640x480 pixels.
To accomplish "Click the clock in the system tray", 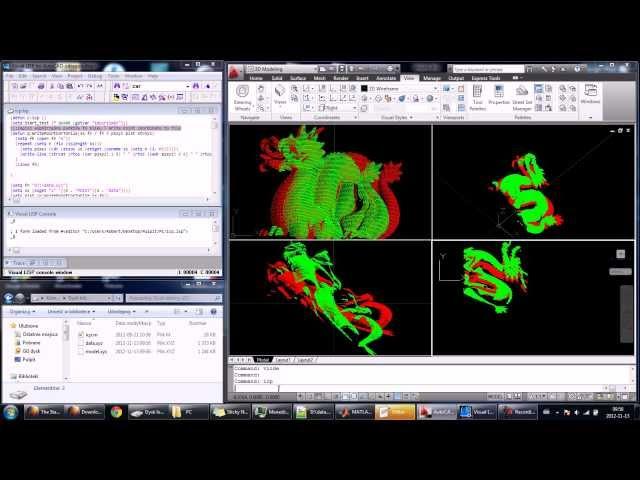I will click(618, 412).
